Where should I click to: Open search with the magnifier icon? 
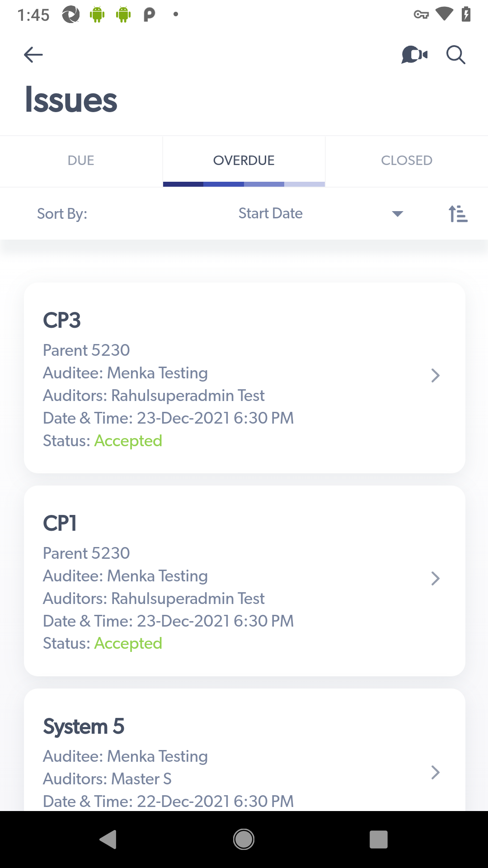(455, 55)
